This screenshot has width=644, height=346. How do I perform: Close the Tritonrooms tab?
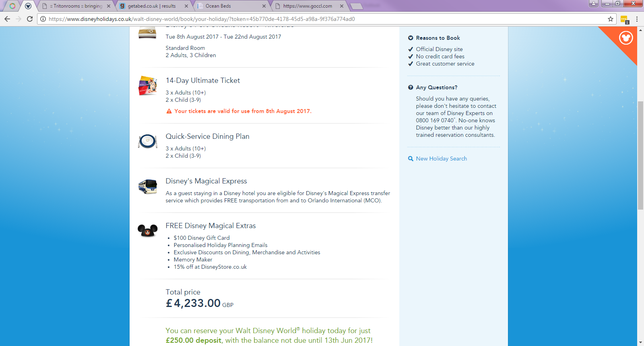pos(109,6)
